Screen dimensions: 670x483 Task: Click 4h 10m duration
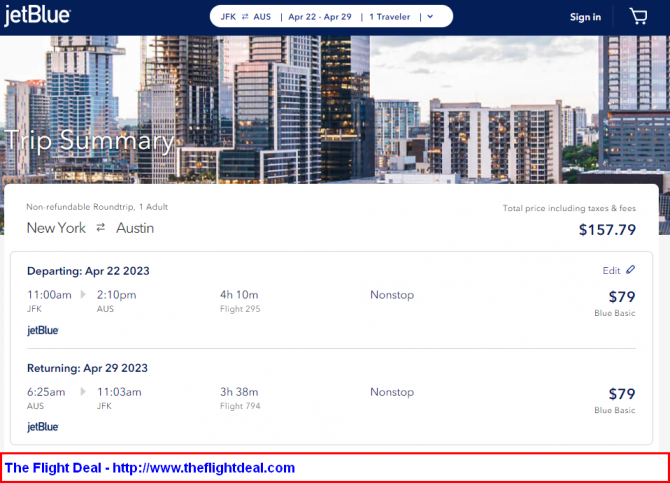coord(239,295)
